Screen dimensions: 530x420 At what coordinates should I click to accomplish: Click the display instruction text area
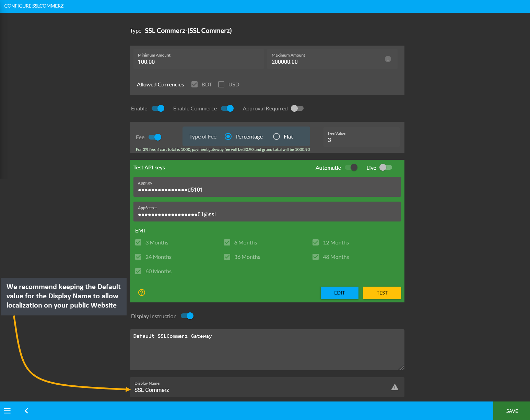(267, 350)
